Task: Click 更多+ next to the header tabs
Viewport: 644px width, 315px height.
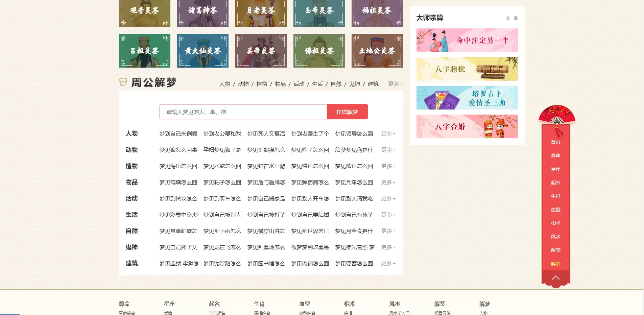Action: pyautogui.click(x=395, y=84)
